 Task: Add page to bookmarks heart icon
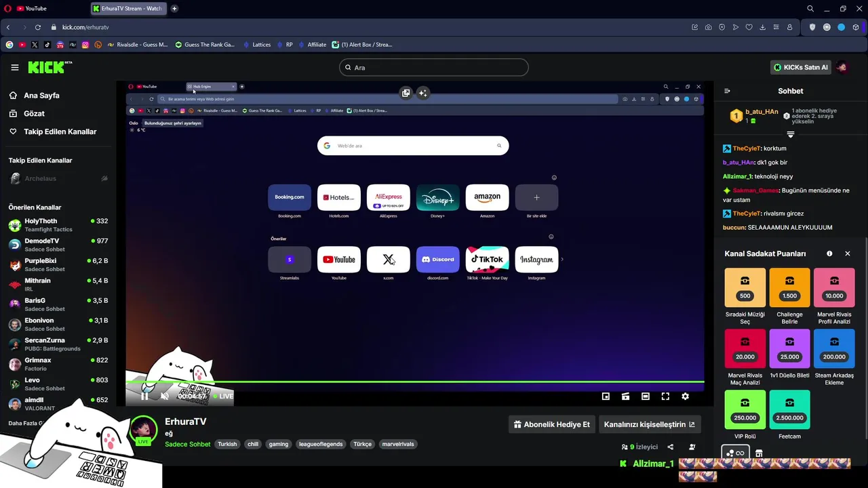[x=749, y=27]
